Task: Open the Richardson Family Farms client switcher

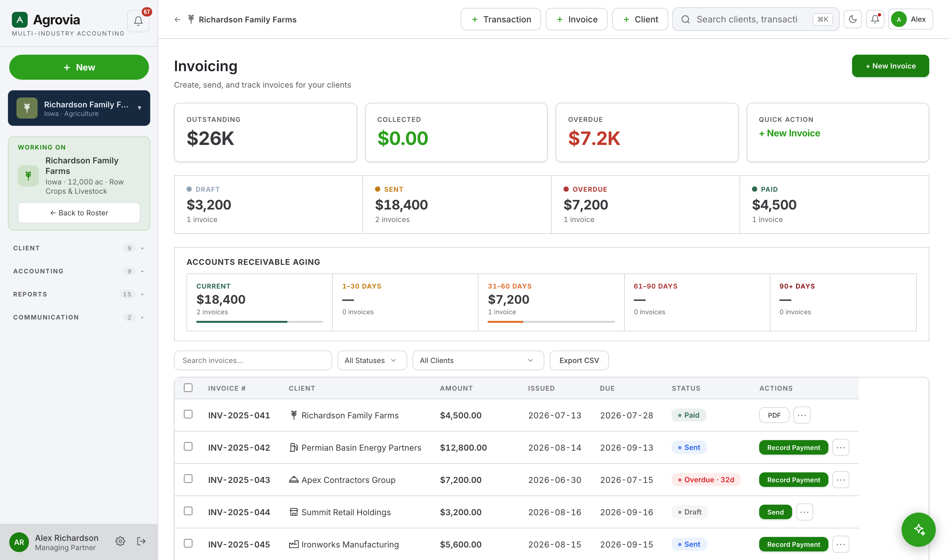Action: (79, 108)
